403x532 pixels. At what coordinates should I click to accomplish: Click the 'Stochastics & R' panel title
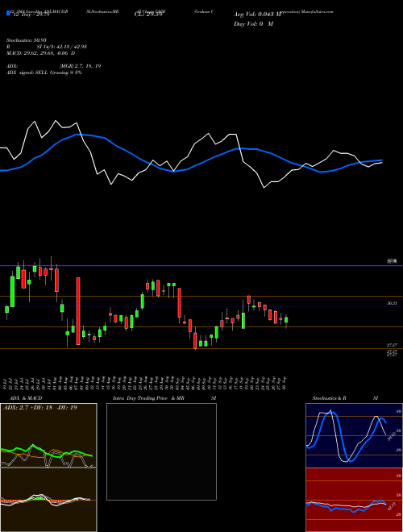(330, 398)
